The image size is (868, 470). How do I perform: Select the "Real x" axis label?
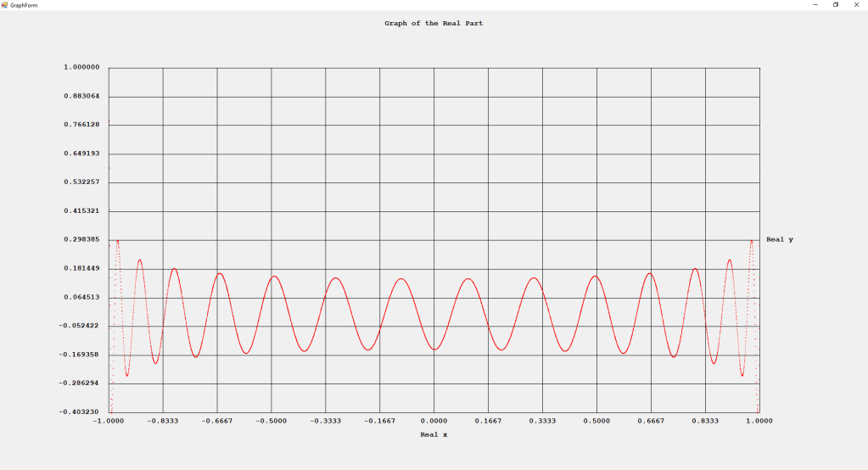pos(434,434)
